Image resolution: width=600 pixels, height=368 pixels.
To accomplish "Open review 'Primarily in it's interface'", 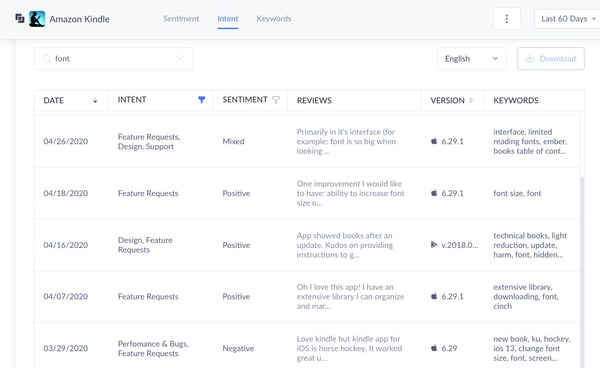I will (346, 141).
